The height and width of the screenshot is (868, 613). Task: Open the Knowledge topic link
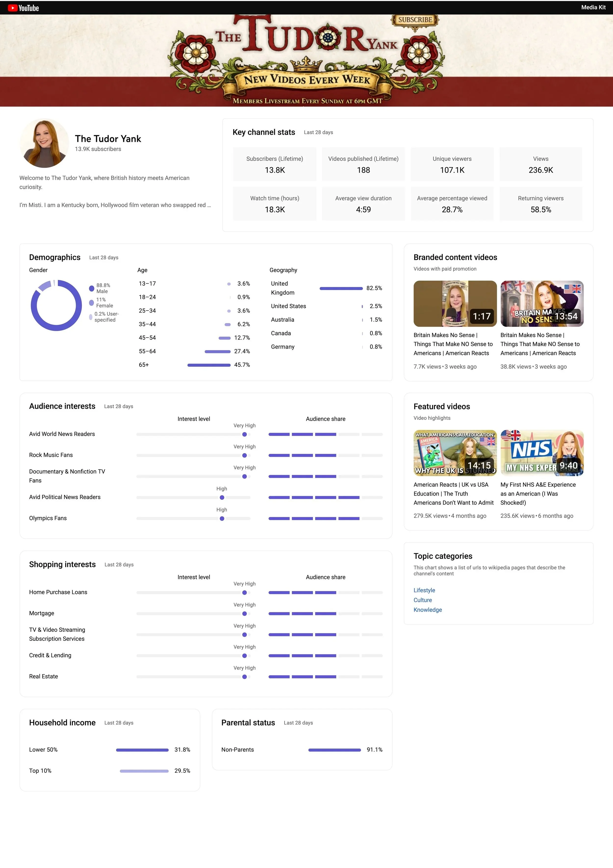coord(427,610)
